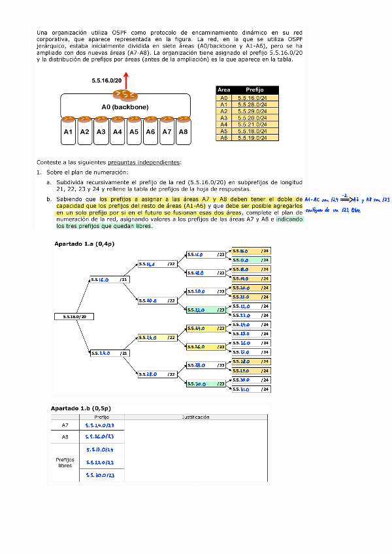Click the empty Justificación cell

coord(196,451)
